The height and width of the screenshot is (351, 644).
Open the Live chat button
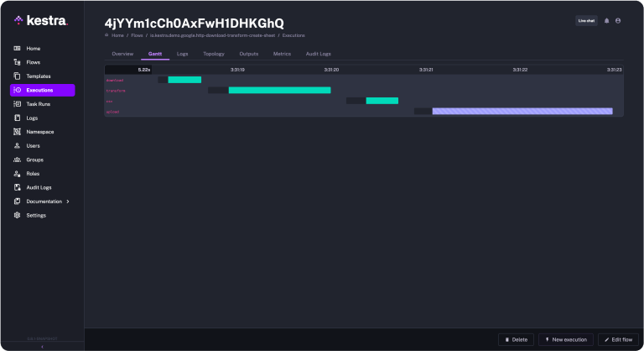[586, 20]
